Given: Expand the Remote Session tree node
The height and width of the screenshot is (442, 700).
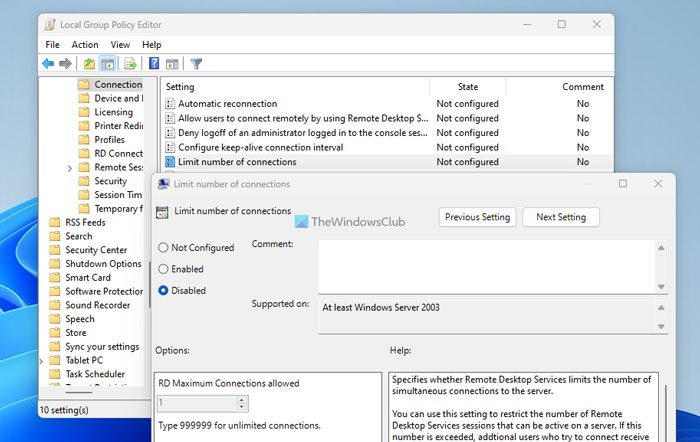Looking at the screenshot, I should [x=70, y=168].
